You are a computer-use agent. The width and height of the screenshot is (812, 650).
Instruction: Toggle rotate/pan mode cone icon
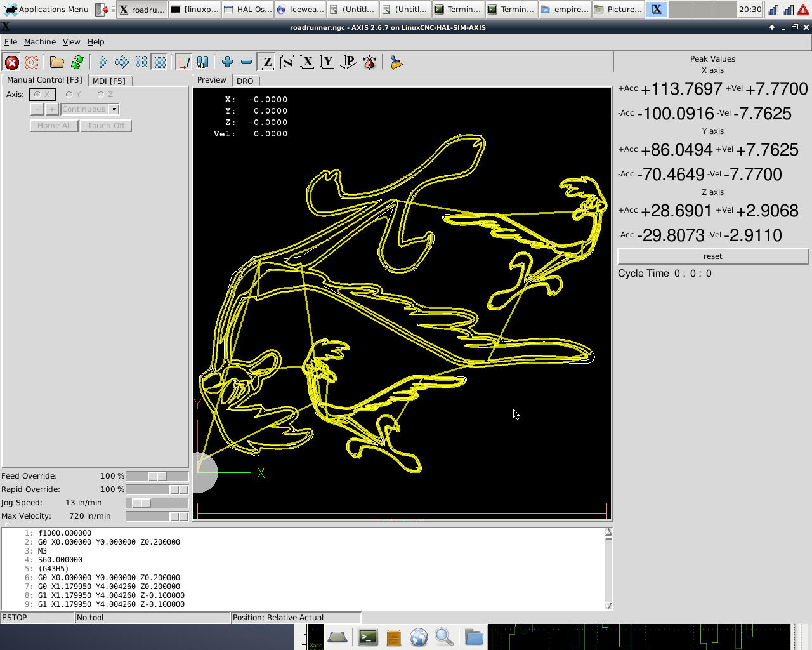369,62
